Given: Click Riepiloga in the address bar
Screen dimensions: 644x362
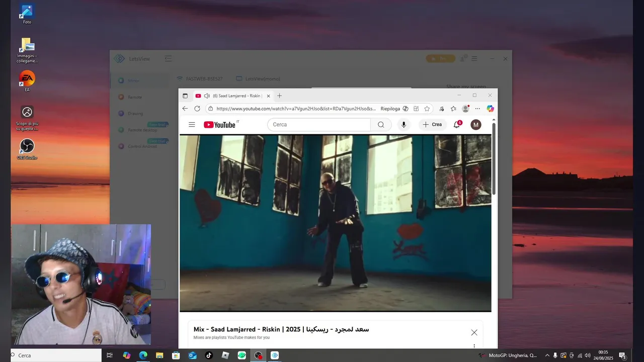Looking at the screenshot, I should point(390,109).
